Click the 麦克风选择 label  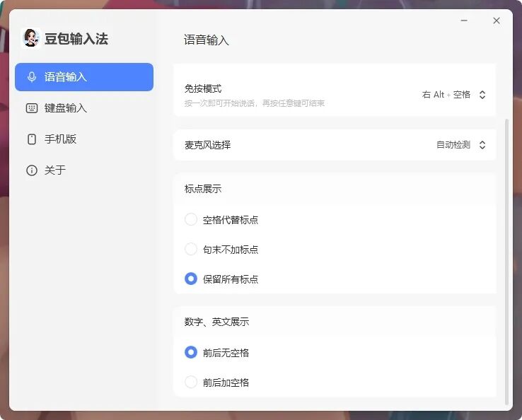point(207,145)
